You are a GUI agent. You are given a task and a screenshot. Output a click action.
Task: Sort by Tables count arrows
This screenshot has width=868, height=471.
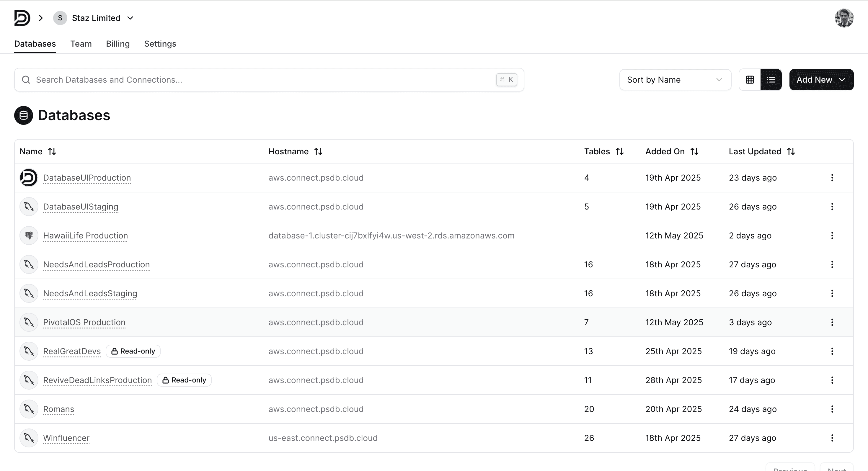click(619, 152)
